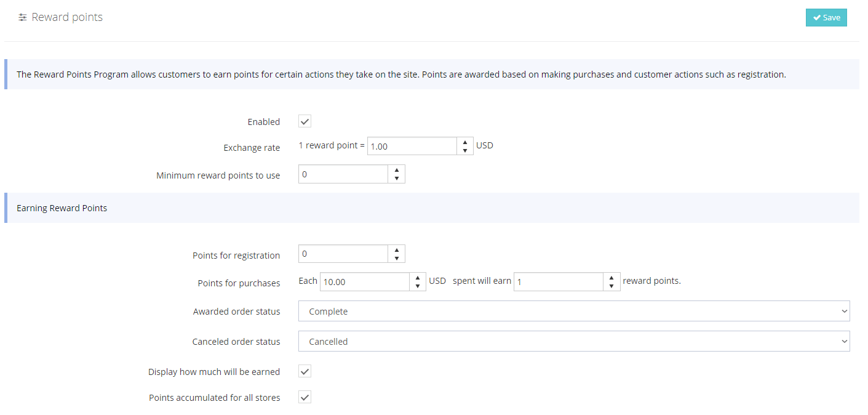The height and width of the screenshot is (415, 868).
Task: Click the Save button
Action: 826,17
